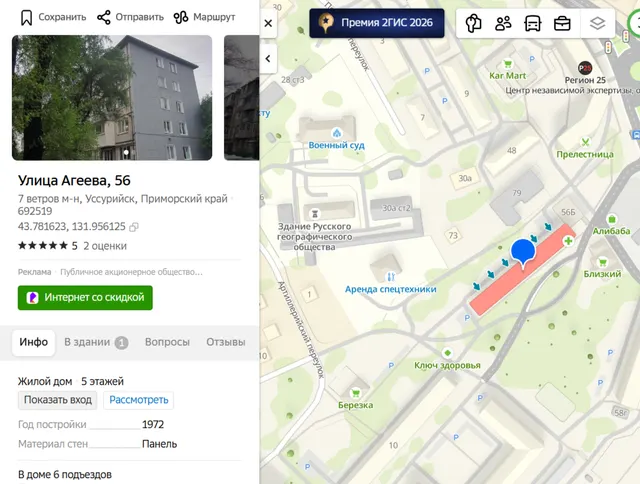The height and width of the screenshot is (484, 640).
Task: Click the Маршрут route icon
Action: point(181,18)
